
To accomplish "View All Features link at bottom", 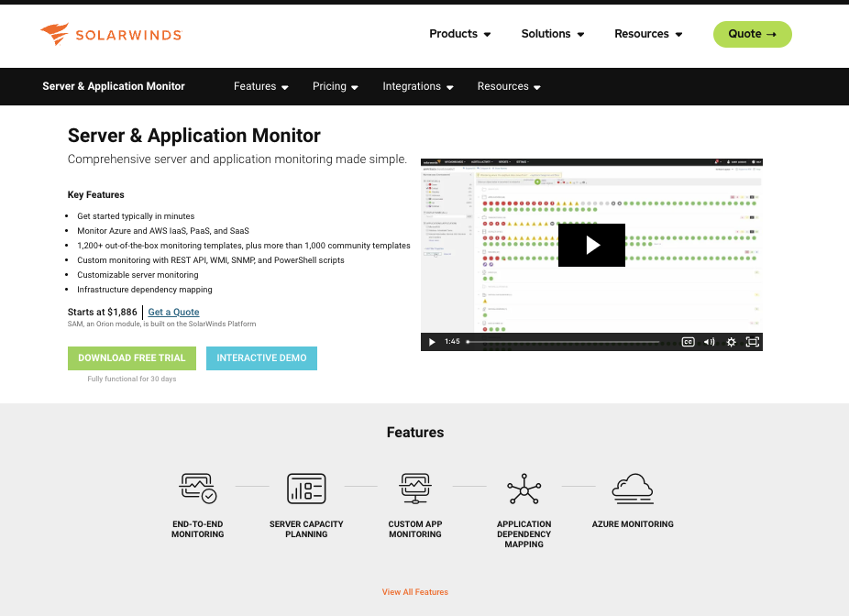I will 414,592.
